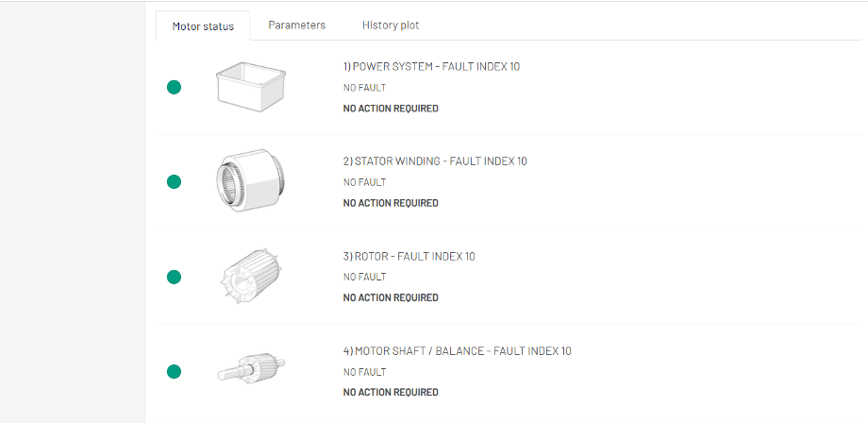This screenshot has width=868, height=423.
Task: Click No Fault text under Rotor
Action: (x=364, y=277)
